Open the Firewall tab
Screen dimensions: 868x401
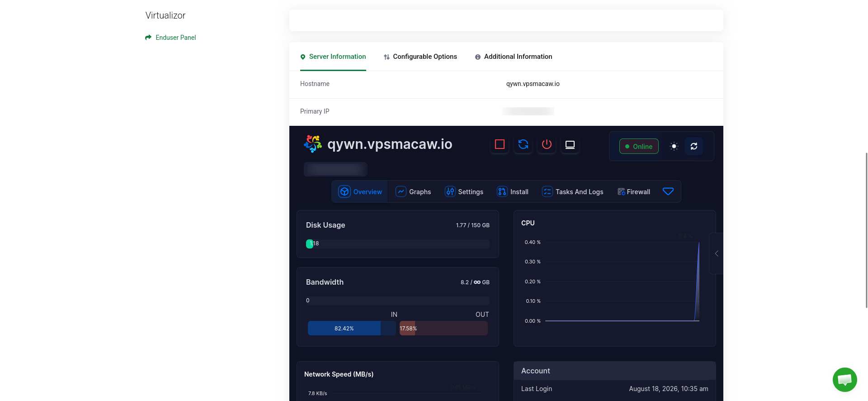click(634, 191)
